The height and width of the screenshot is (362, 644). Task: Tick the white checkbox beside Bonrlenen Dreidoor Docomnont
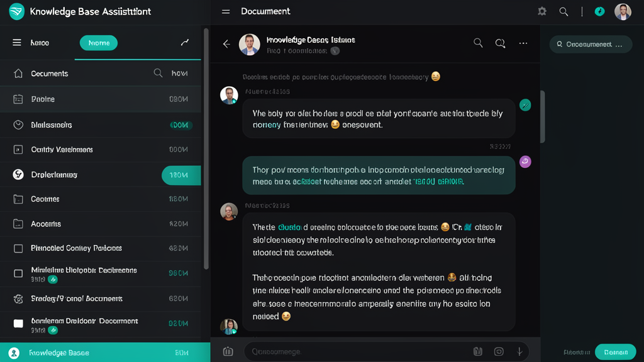tap(18, 324)
